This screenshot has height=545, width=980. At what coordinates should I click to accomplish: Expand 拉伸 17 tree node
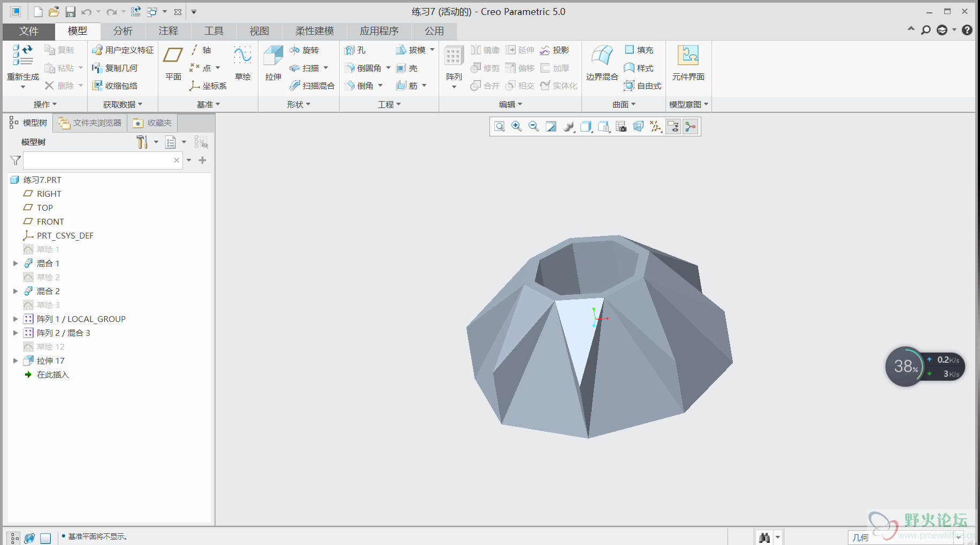[16, 360]
